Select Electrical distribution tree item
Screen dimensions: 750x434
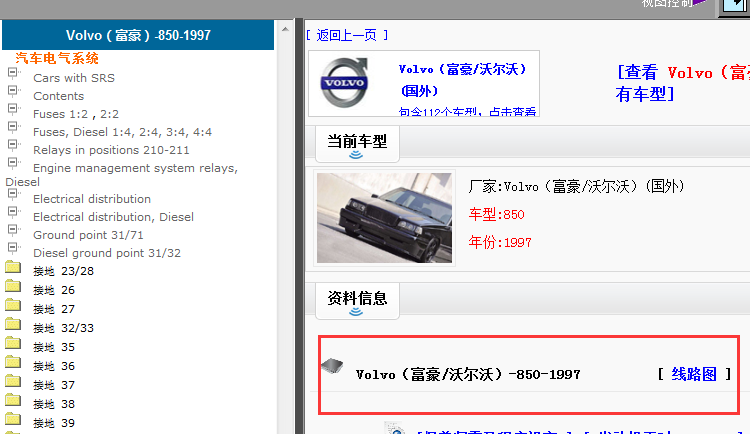(x=92, y=199)
